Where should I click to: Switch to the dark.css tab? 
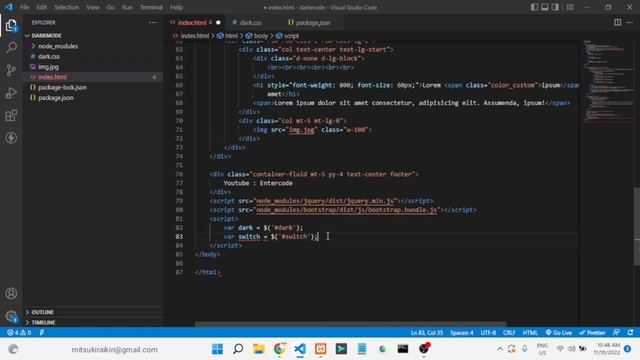[x=251, y=22]
